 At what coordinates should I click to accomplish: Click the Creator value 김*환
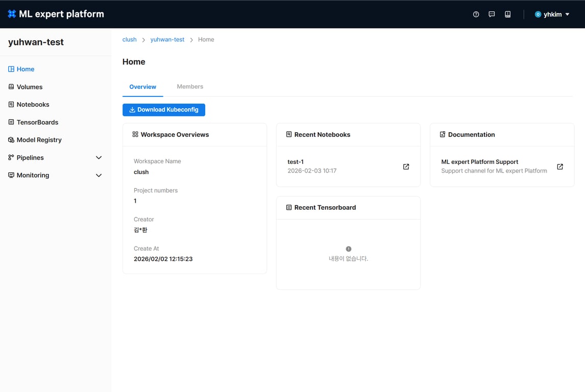(x=140, y=230)
